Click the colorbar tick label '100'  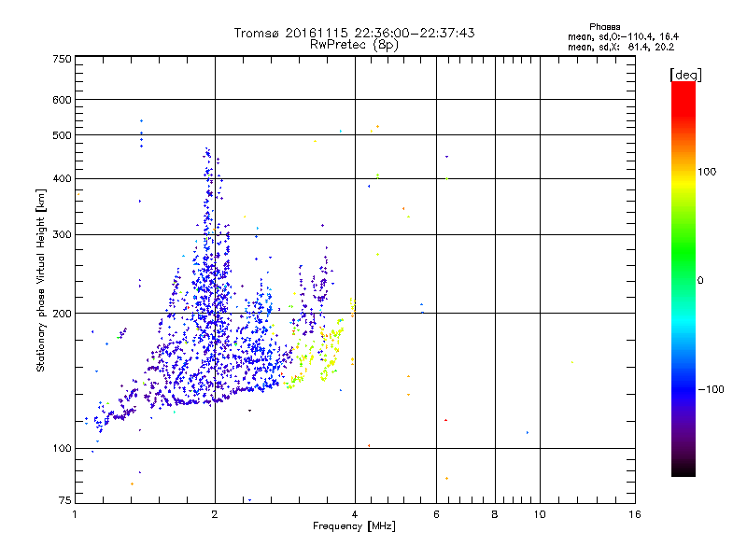click(707, 172)
